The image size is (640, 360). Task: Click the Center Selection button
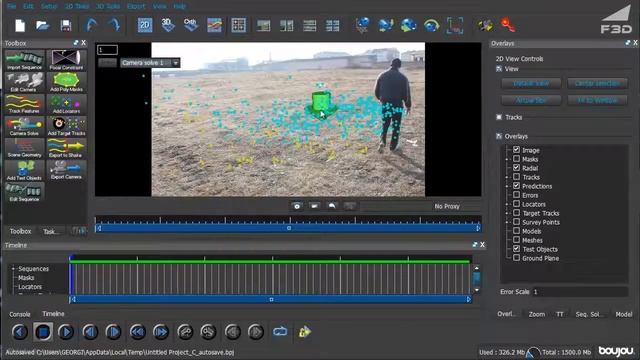[x=597, y=83]
